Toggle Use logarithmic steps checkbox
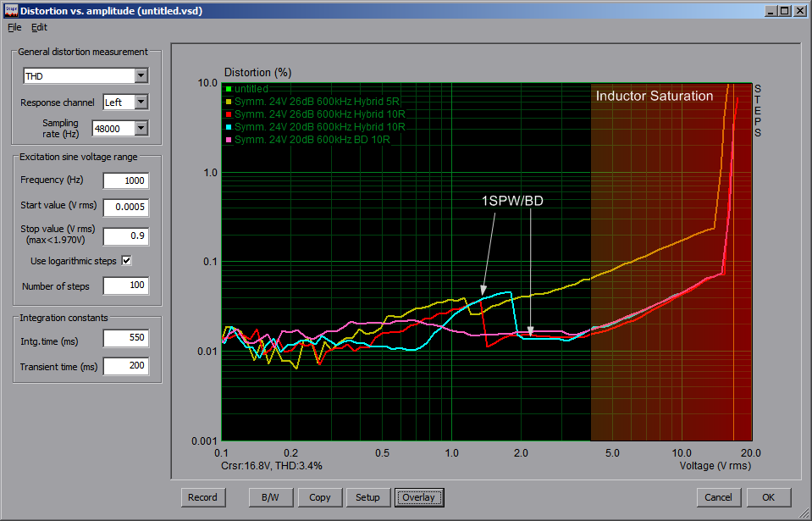 point(127,261)
